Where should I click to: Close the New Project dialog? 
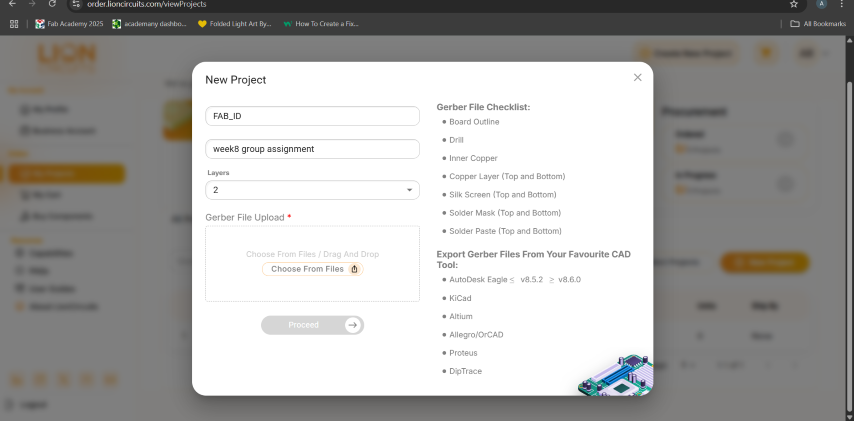pyautogui.click(x=637, y=77)
